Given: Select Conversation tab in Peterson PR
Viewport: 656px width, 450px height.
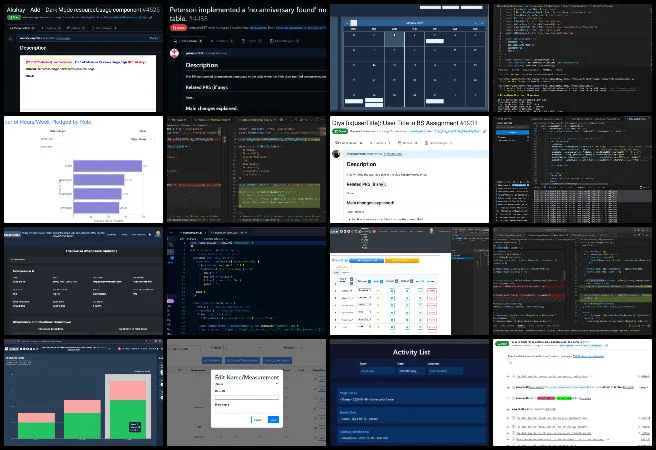Looking at the screenshot, I should coord(188,41).
